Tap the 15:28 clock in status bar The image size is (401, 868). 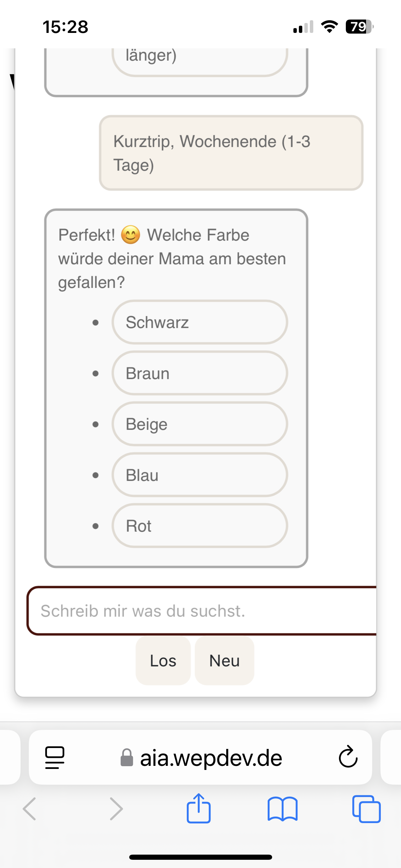coord(65,27)
